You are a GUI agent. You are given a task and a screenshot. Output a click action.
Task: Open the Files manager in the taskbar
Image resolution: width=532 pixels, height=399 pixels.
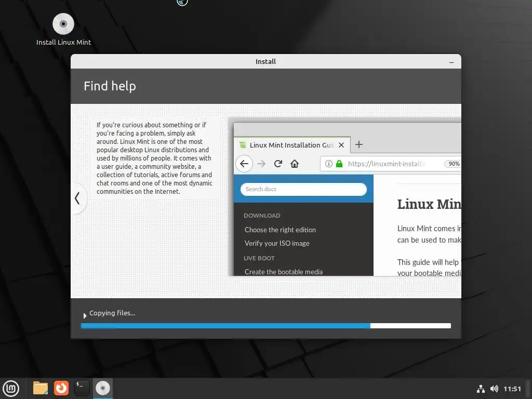point(41,388)
